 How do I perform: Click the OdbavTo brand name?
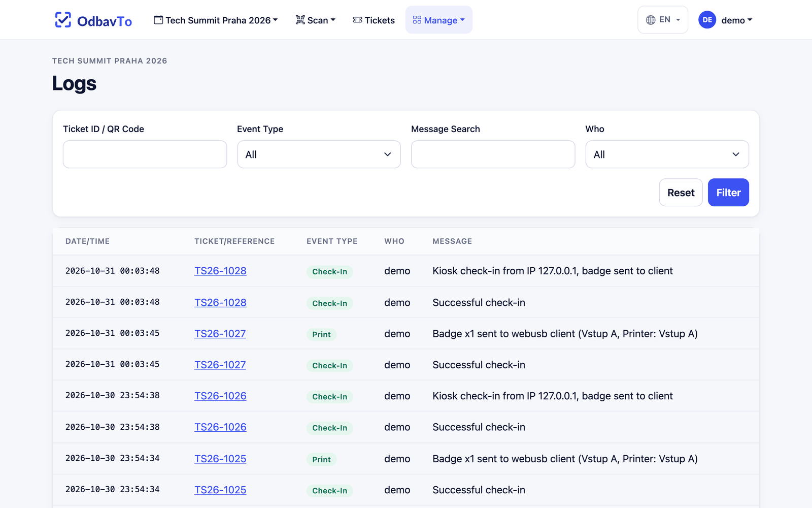(105, 21)
